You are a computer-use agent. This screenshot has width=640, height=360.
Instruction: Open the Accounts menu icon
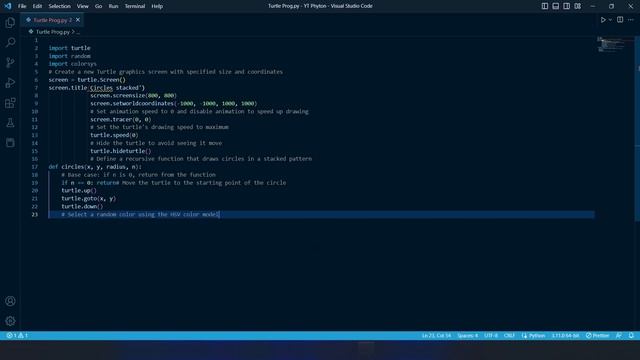(10, 301)
